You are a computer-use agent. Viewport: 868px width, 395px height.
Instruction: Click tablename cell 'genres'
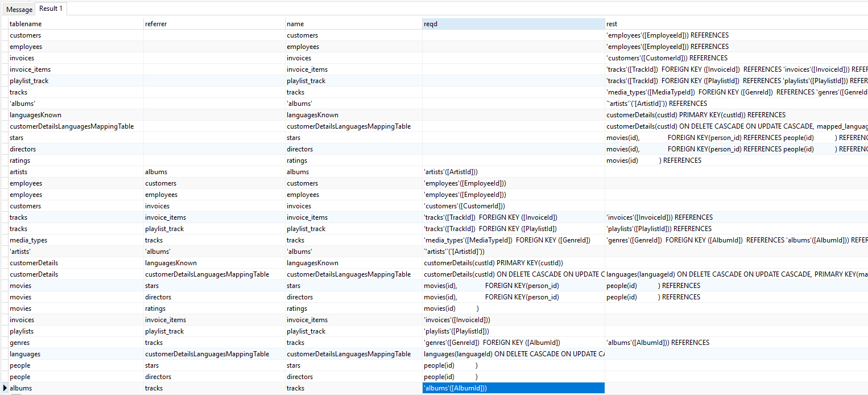click(x=75, y=343)
